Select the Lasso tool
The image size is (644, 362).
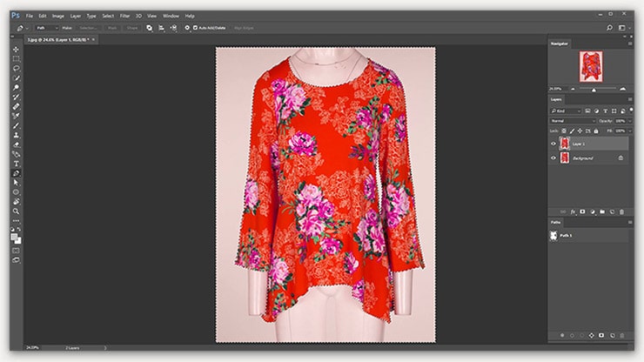16,69
